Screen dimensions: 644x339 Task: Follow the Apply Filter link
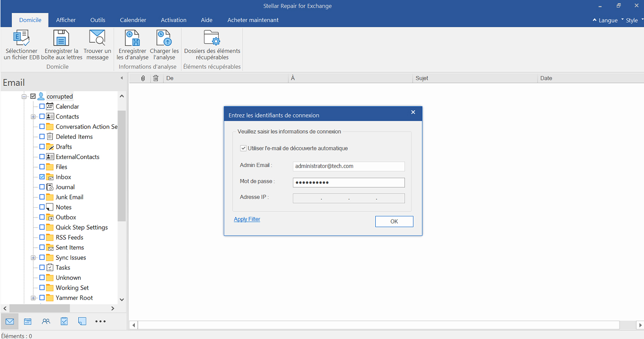click(247, 219)
